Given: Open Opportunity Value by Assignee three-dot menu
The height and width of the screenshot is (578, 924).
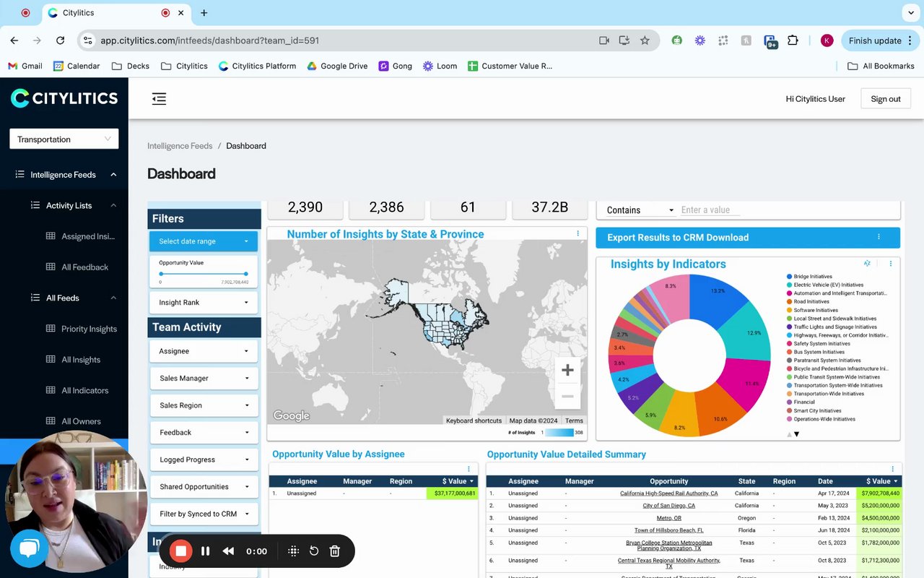Looking at the screenshot, I should 468,469.
